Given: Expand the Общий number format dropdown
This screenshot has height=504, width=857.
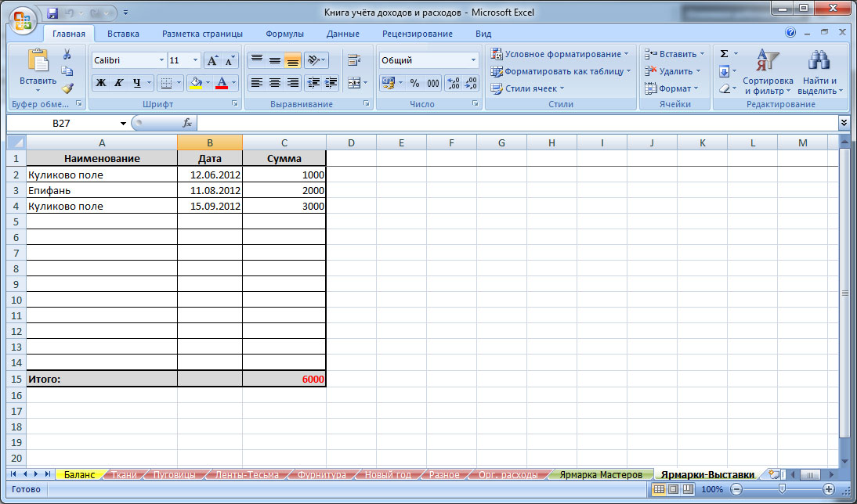Looking at the screenshot, I should click(x=473, y=60).
